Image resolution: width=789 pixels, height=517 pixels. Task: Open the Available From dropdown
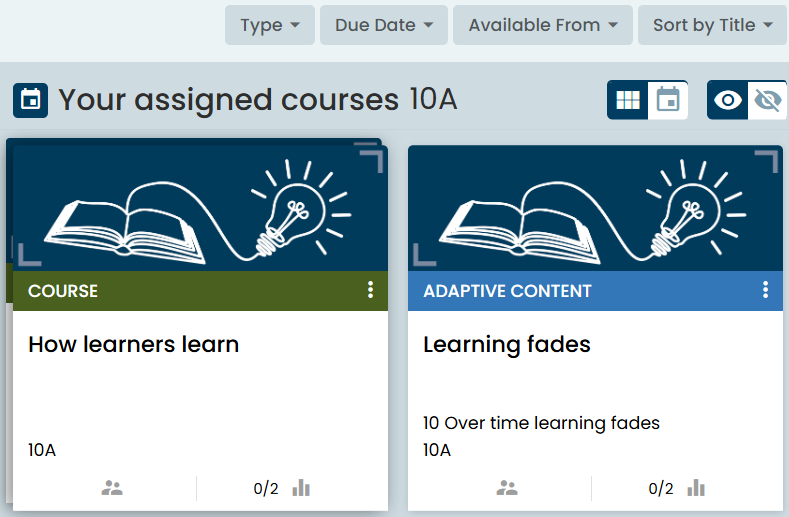(543, 25)
